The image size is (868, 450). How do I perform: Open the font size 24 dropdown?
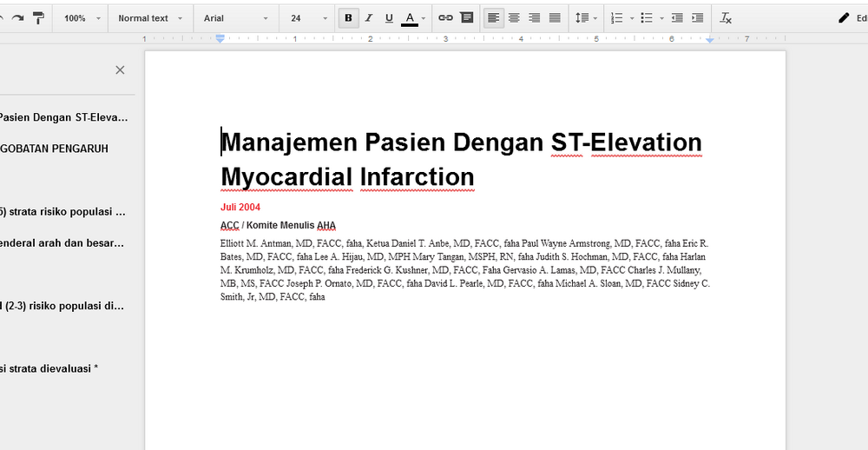(x=309, y=18)
